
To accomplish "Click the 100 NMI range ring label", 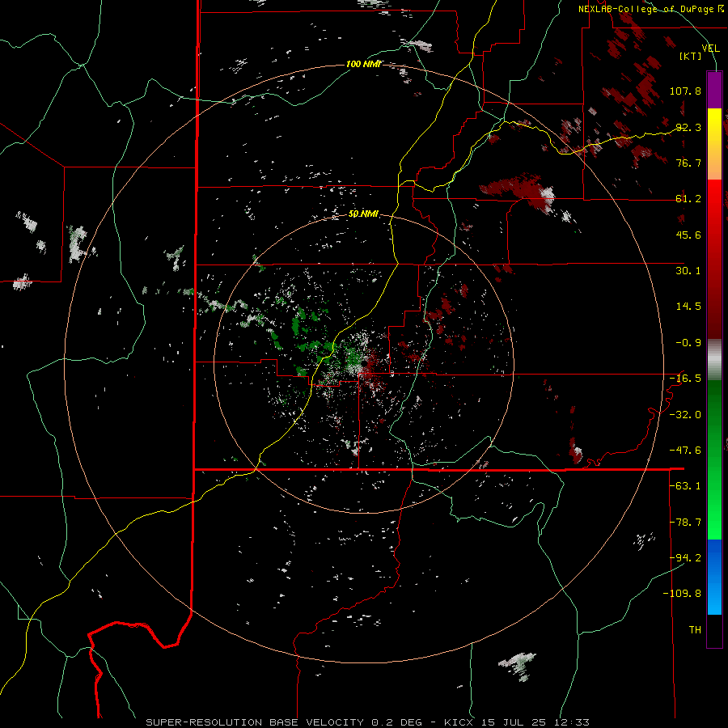I will (x=363, y=64).
